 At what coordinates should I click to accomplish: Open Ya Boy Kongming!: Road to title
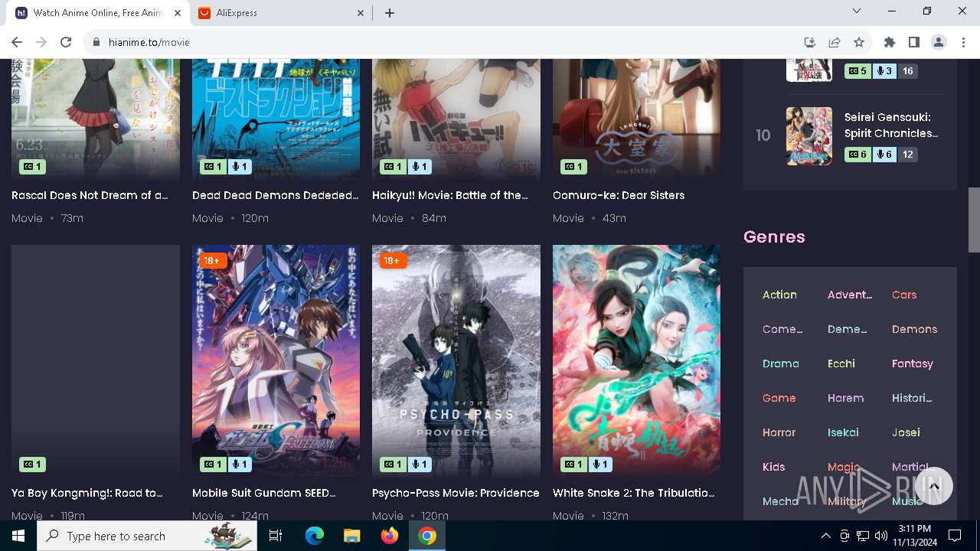87,493
